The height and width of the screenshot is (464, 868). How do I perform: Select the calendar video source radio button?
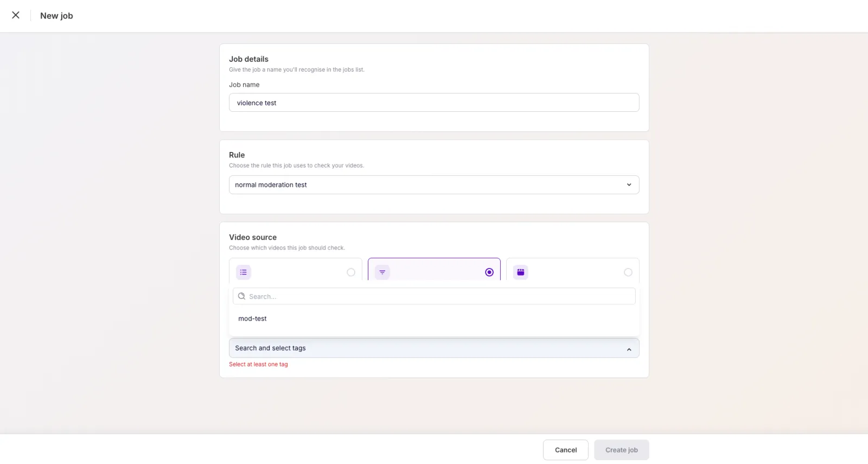628,272
